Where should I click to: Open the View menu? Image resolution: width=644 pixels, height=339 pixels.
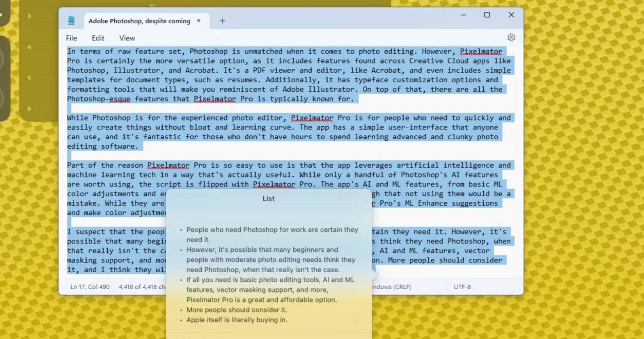(x=127, y=38)
